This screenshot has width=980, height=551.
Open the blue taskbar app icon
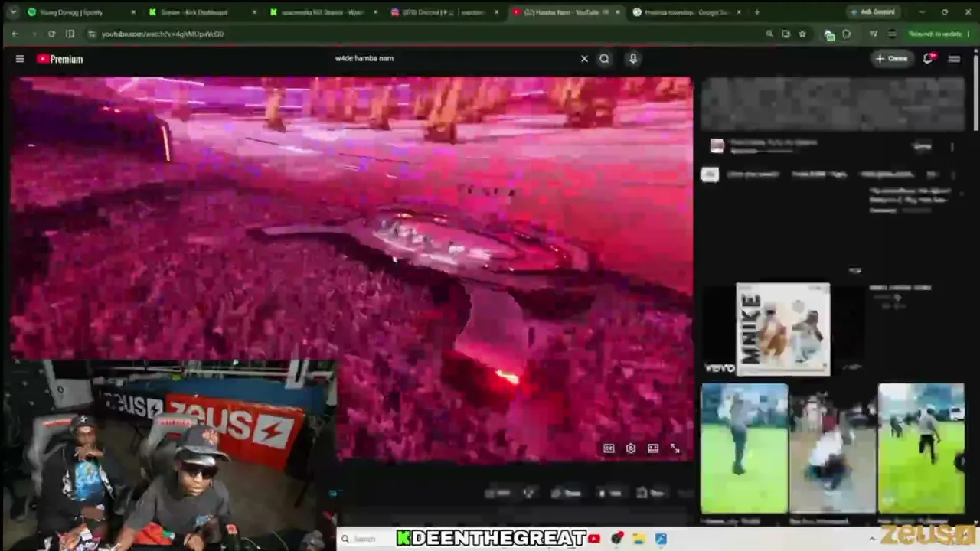[661, 539]
